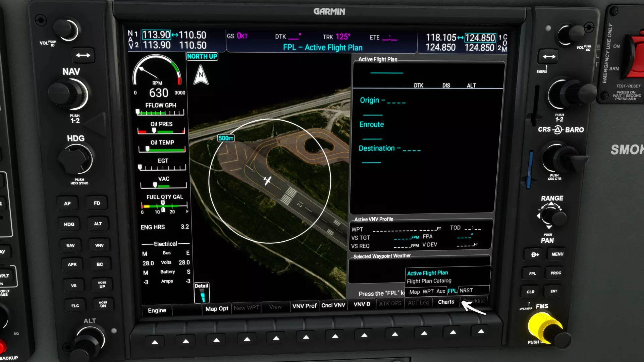Select Flight Plan Catalog from the popup list
The width and height of the screenshot is (644, 362).
(429, 281)
